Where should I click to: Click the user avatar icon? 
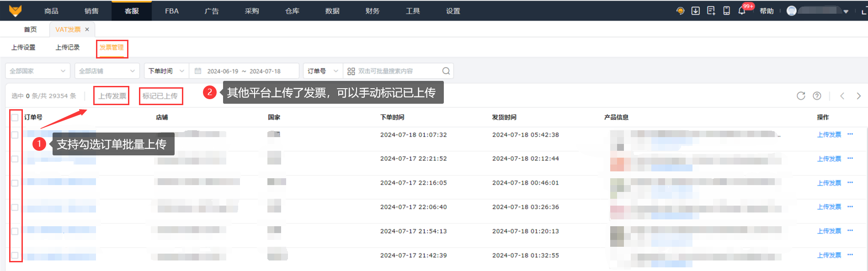(792, 11)
